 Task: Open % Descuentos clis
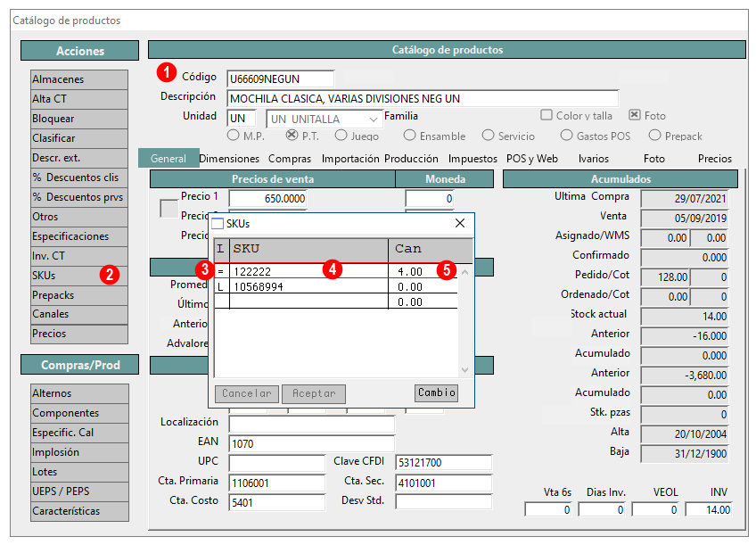79,178
